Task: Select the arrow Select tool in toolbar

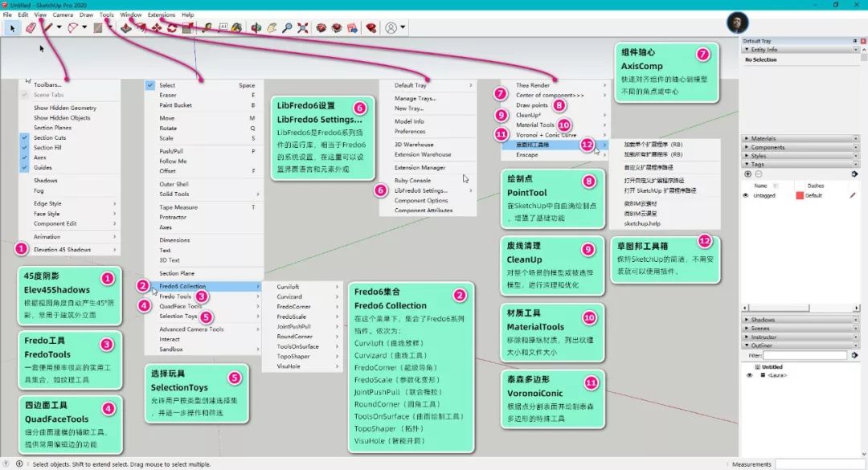Action: 12,27
